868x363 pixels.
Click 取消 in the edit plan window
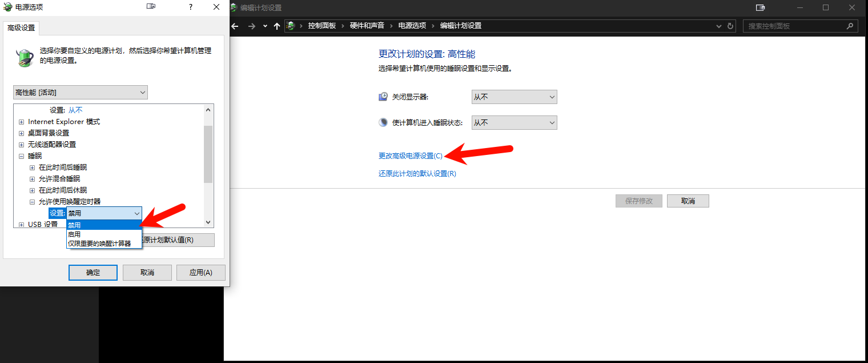pos(688,201)
